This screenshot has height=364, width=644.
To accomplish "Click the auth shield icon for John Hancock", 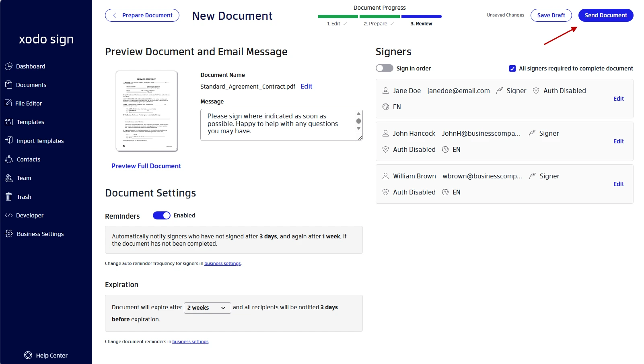I will pos(385,149).
